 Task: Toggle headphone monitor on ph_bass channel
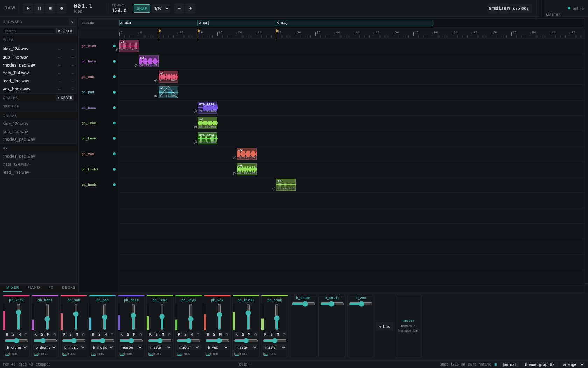point(141,334)
